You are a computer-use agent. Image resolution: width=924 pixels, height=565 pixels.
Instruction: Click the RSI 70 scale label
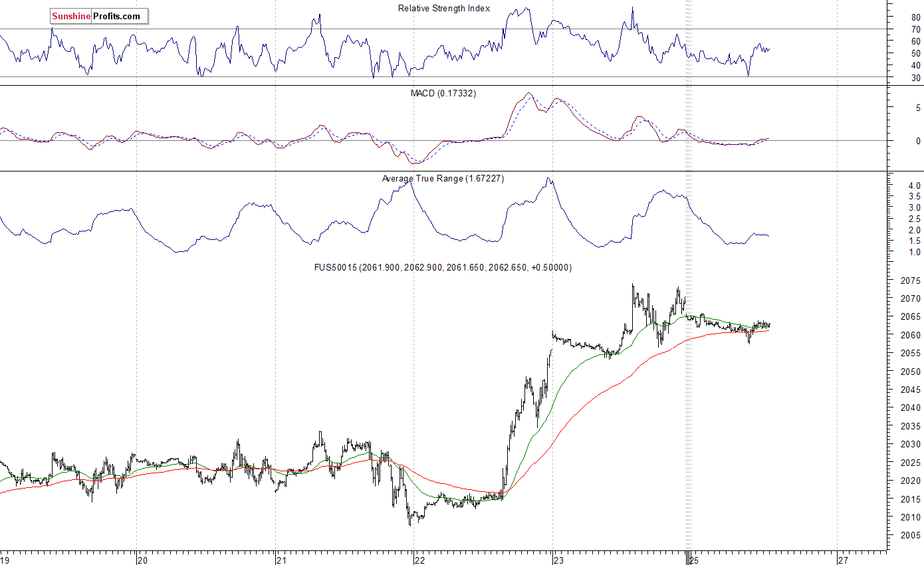915,29
